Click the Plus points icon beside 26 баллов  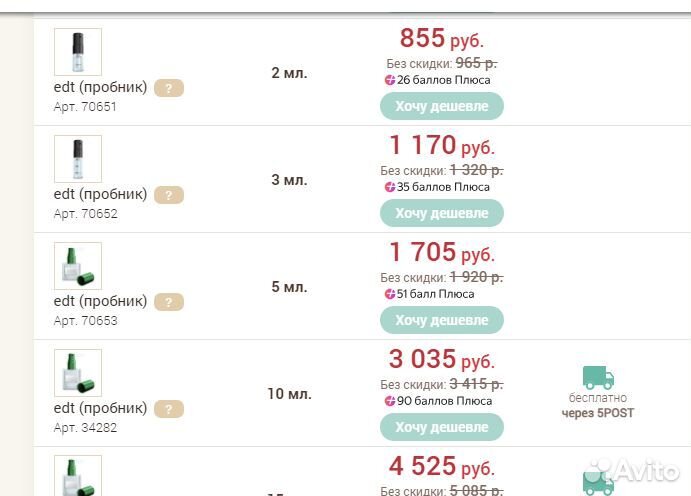click(x=390, y=80)
